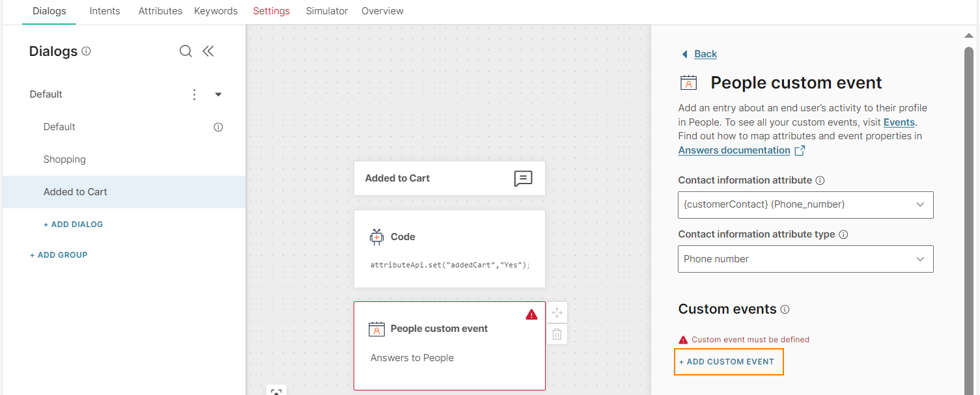Go back using the Back link
The image size is (980, 395).
tap(705, 54)
